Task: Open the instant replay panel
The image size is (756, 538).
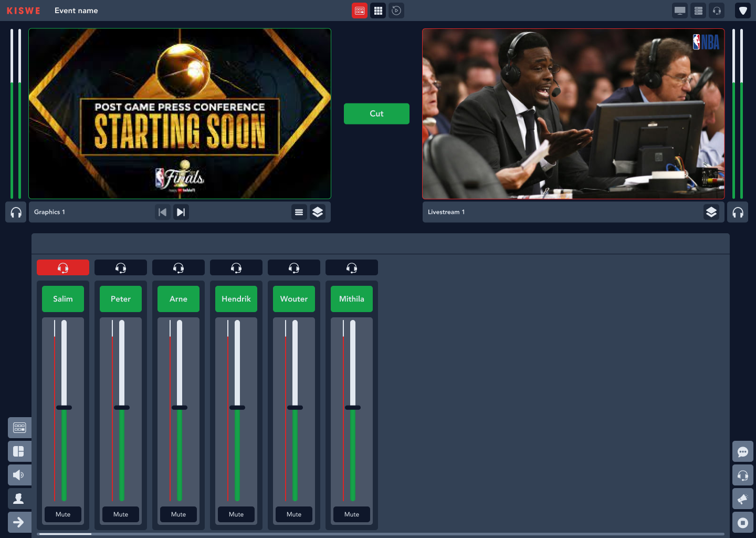Action: click(x=396, y=11)
